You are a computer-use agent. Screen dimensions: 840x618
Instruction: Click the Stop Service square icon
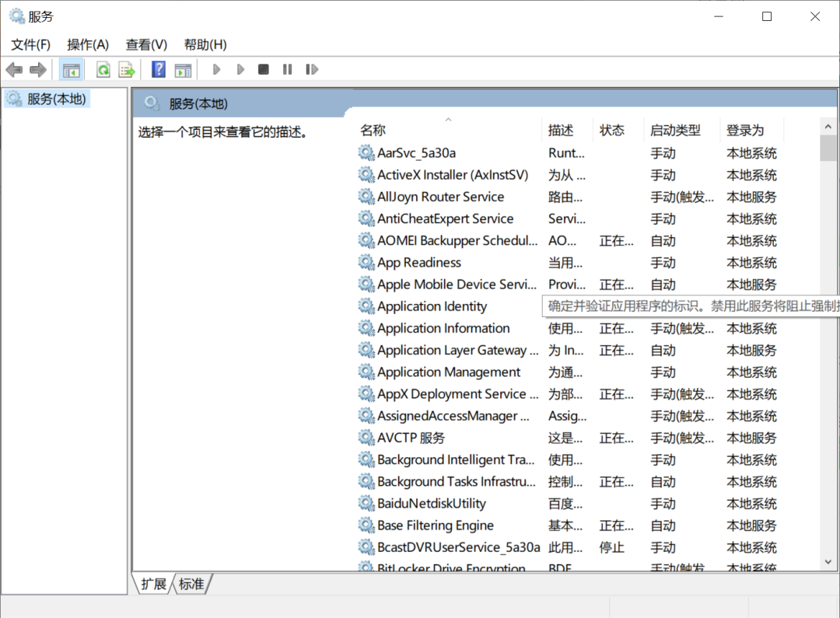point(264,70)
